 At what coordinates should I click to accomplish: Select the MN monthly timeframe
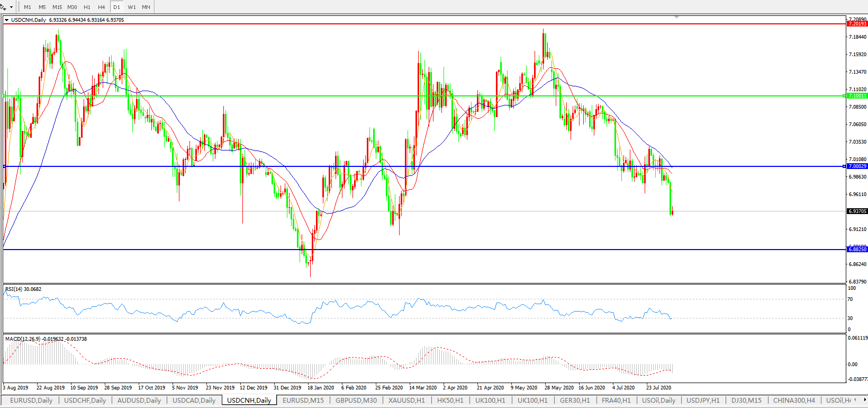[146, 7]
